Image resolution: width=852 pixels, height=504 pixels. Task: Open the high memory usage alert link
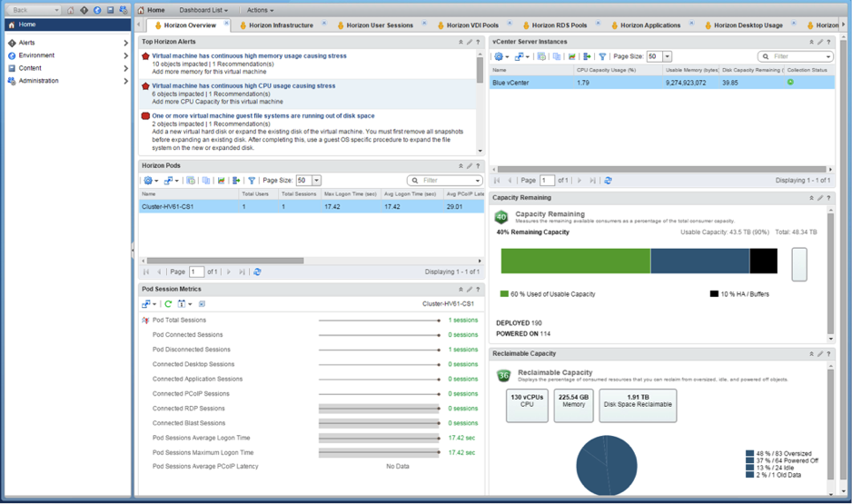point(249,56)
